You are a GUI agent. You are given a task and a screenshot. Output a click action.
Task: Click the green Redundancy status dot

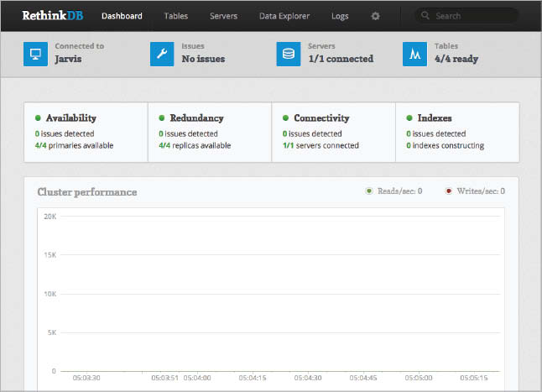162,118
